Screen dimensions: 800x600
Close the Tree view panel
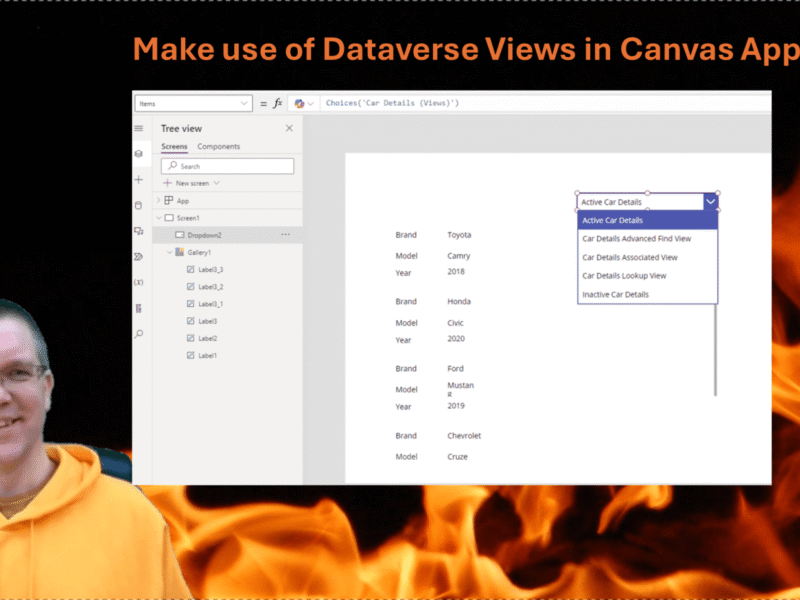pos(289,128)
